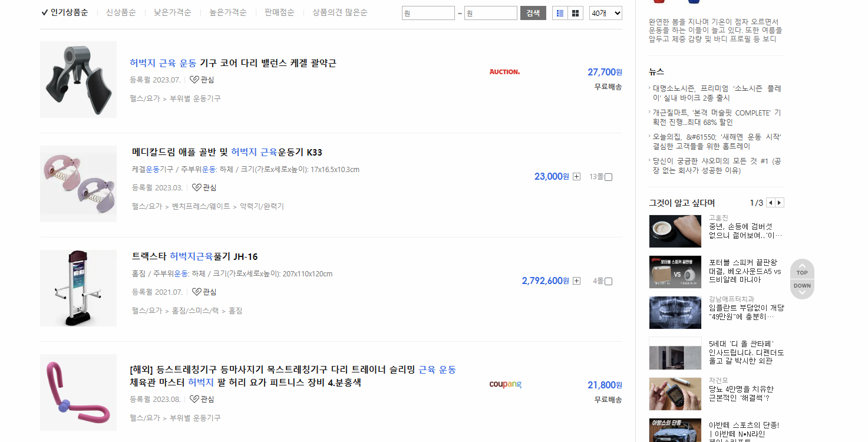The height and width of the screenshot is (442, 868).
Task: Check the 13몰 comparison checkbox
Action: (x=608, y=176)
